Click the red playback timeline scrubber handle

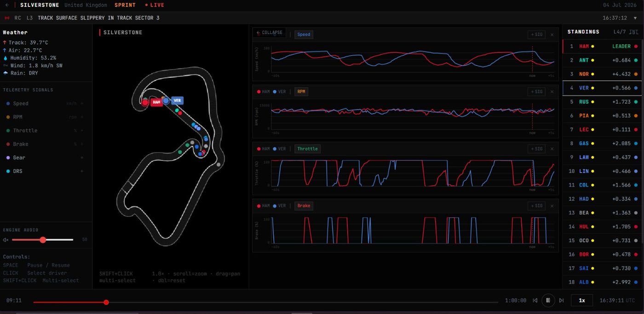point(106,302)
